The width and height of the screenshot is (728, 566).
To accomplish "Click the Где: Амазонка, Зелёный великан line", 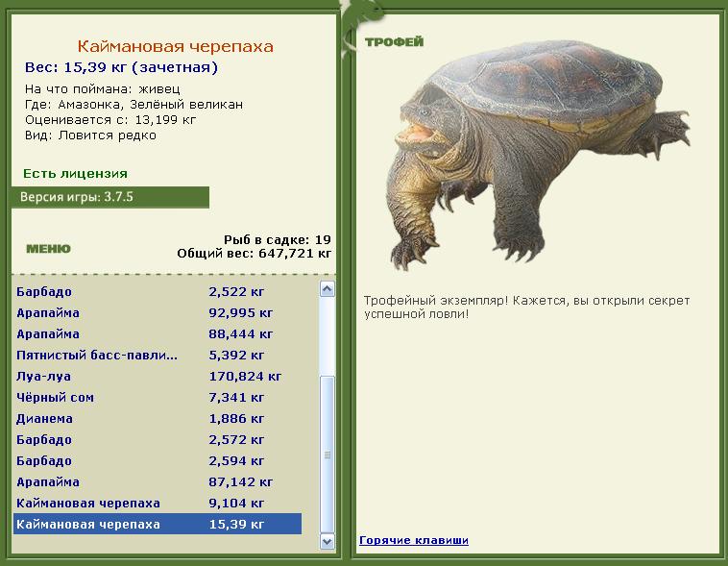I will click(x=133, y=105).
